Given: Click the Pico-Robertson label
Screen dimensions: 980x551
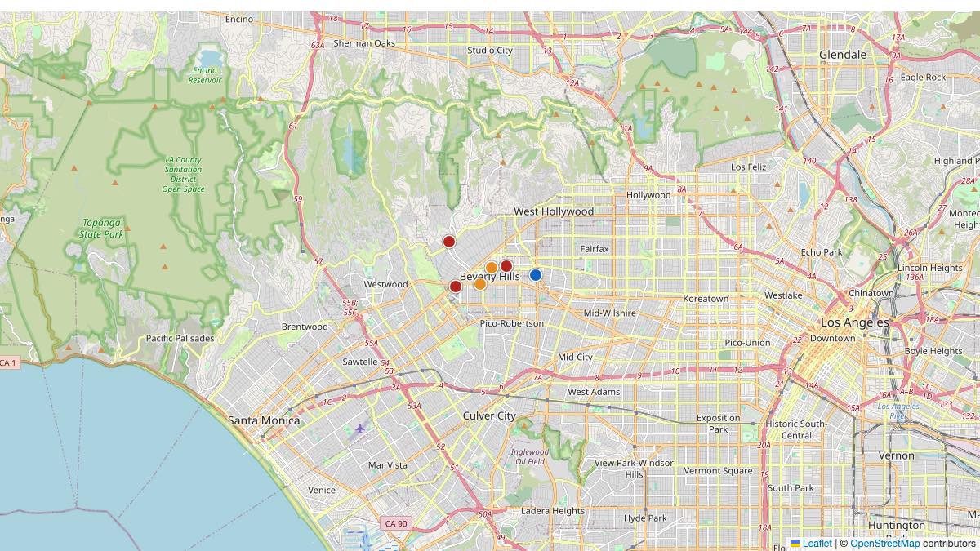Looking at the screenshot, I should (x=512, y=323).
